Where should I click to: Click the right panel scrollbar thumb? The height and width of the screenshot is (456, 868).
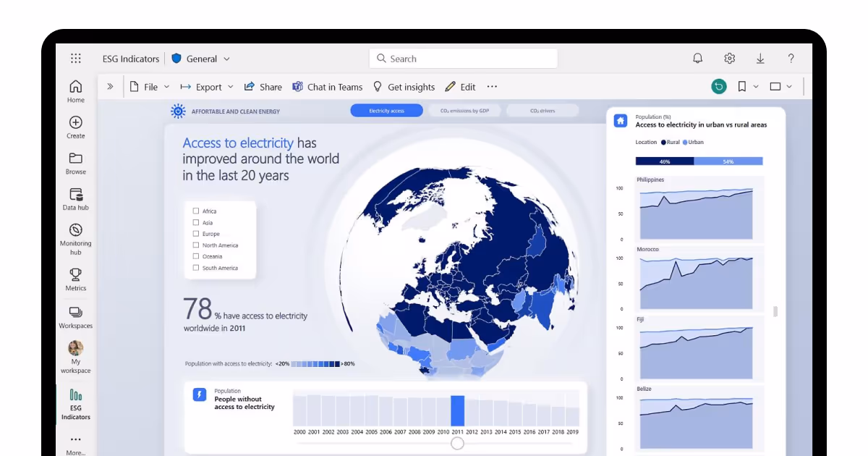[x=775, y=311]
